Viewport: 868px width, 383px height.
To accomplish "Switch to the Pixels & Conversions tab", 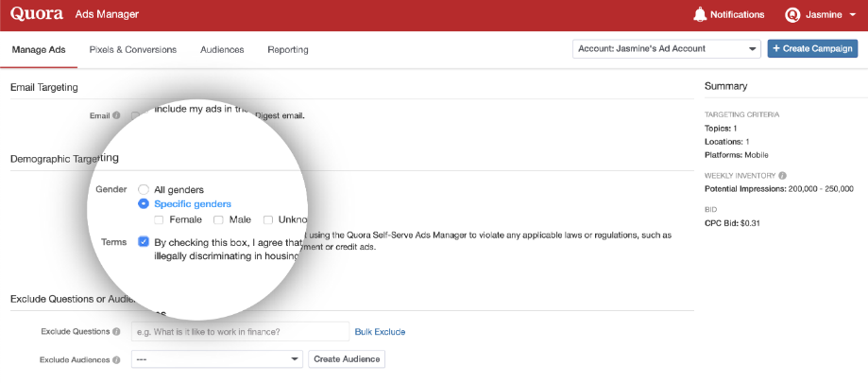I will point(132,49).
